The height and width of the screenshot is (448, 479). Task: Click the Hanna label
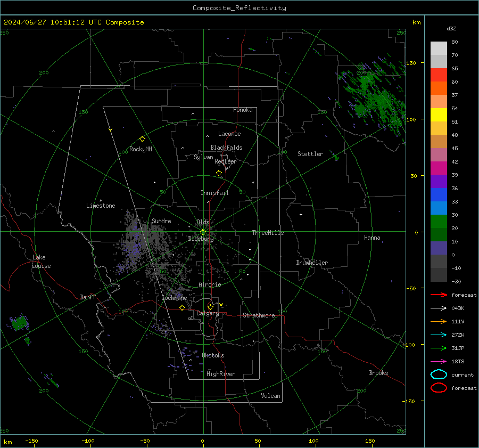coord(372,238)
